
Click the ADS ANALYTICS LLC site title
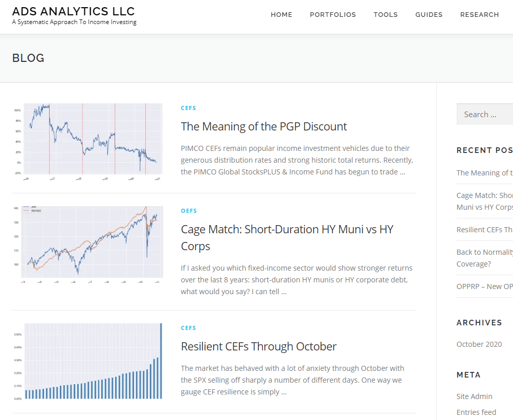click(74, 11)
